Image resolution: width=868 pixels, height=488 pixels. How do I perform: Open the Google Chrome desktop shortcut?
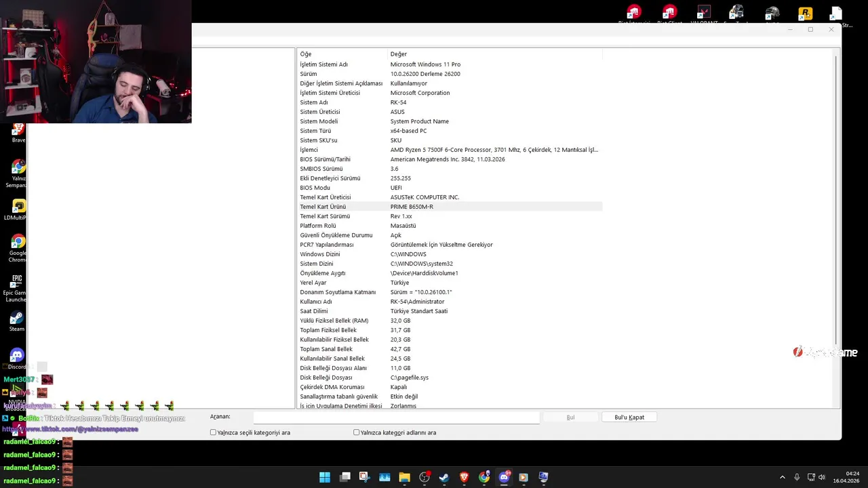point(18,248)
